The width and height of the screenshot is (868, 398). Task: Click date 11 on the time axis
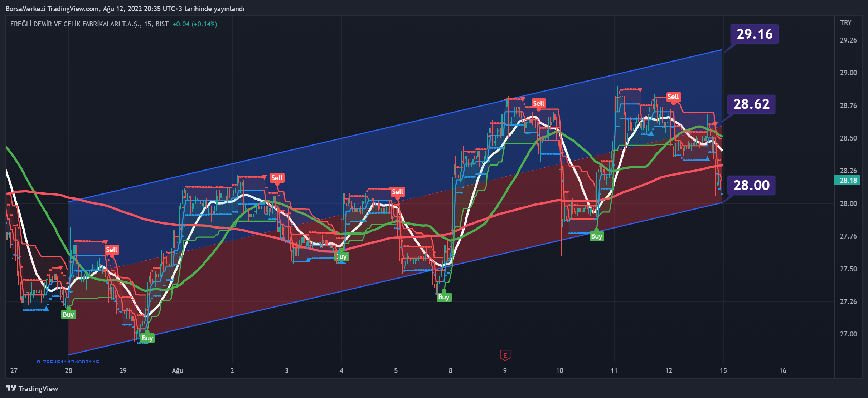click(x=614, y=370)
